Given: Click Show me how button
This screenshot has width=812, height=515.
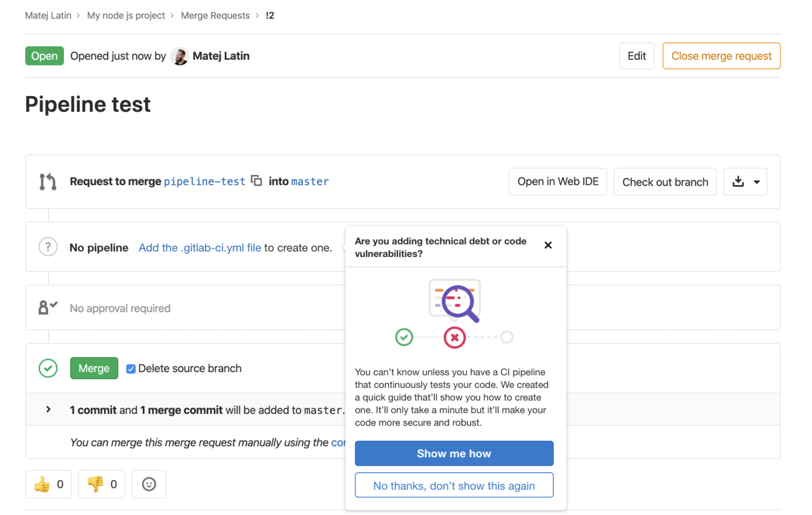Looking at the screenshot, I should click(454, 454).
